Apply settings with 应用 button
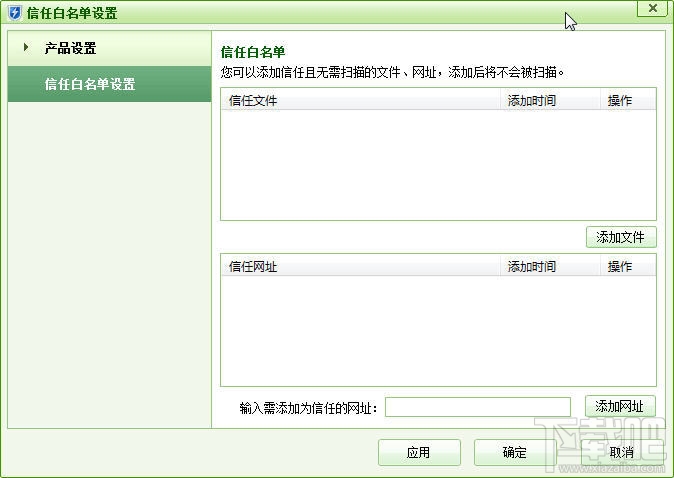Screen dimensions: 674x478 point(419,452)
